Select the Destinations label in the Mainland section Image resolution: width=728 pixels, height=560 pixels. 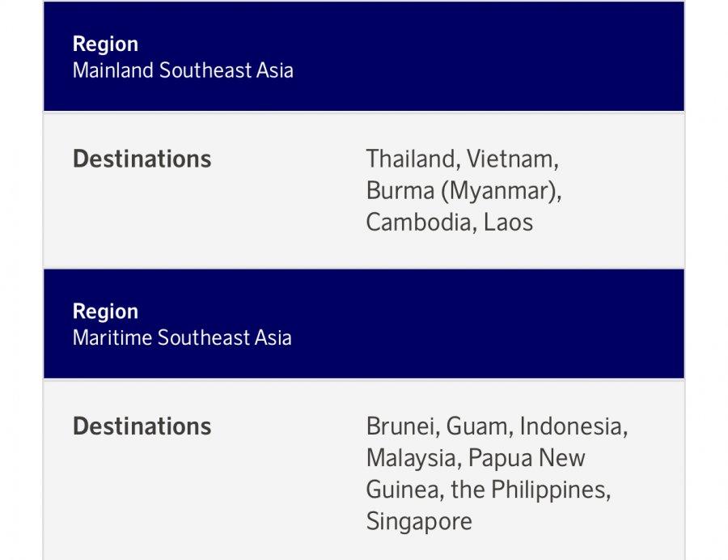pyautogui.click(x=142, y=159)
